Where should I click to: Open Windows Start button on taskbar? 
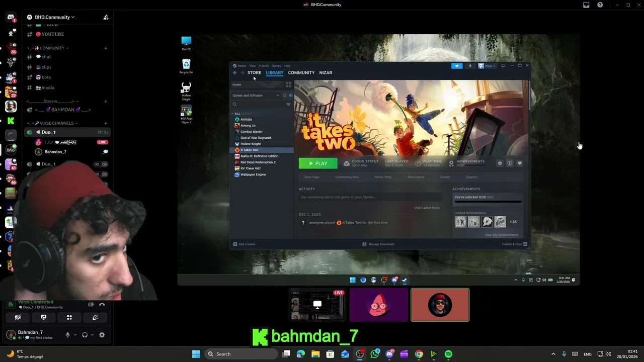click(x=196, y=354)
